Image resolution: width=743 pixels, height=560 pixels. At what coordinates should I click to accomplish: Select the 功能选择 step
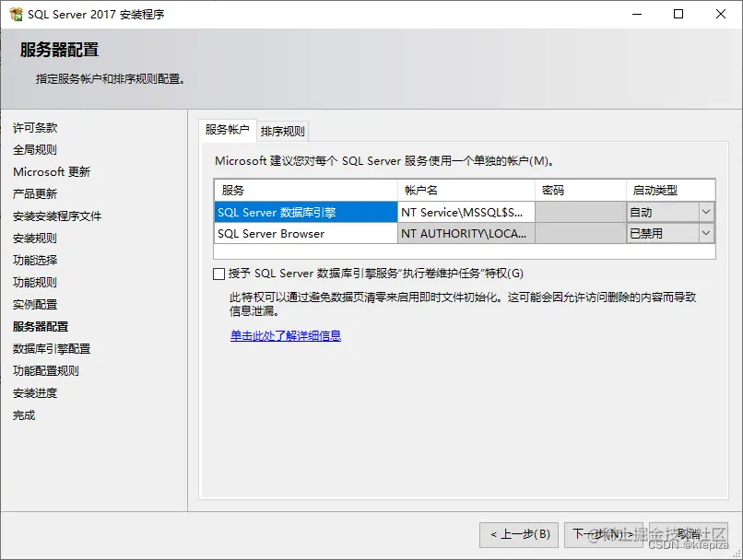coord(32,260)
